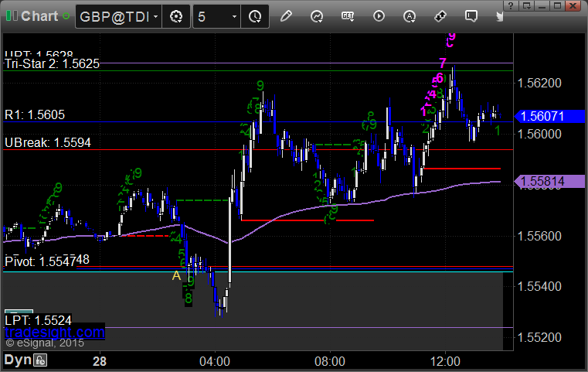Click the date 28 axis label
This screenshot has height=372, width=588.
click(x=100, y=361)
